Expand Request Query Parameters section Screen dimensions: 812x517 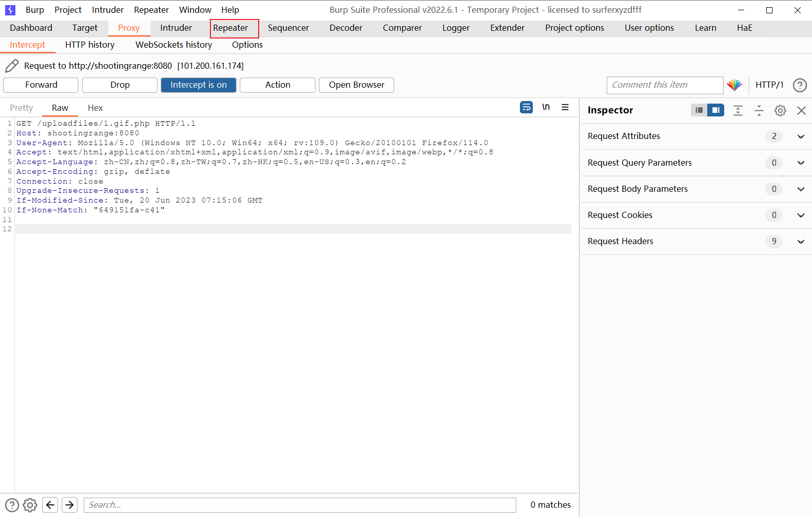click(800, 163)
